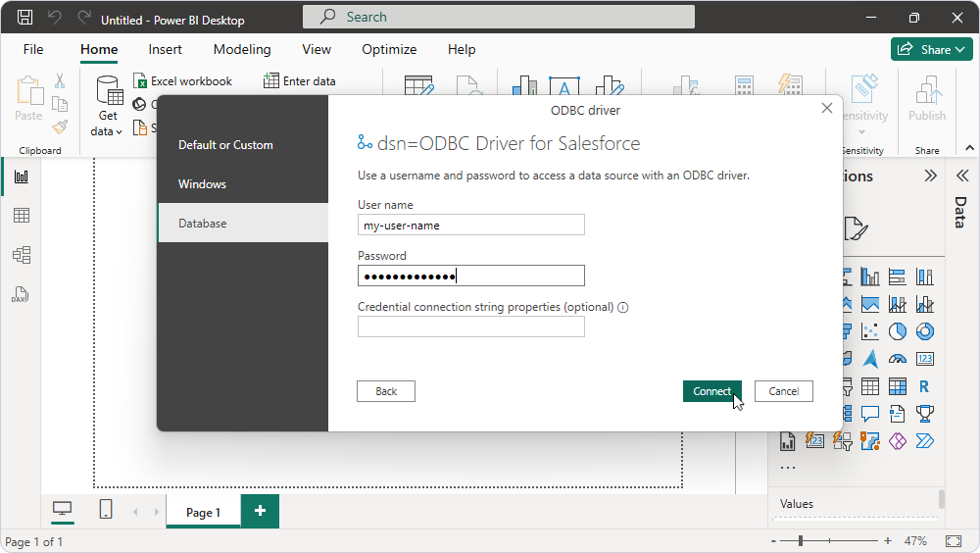Screen dimensions: 980x553
Task: Click the Format visual paintbrush page icon
Action: pyautogui.click(x=856, y=228)
